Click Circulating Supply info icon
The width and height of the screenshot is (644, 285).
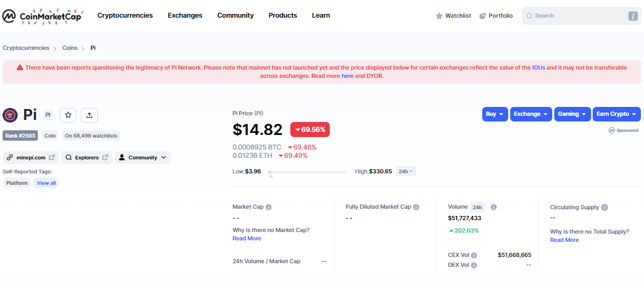[605, 208]
